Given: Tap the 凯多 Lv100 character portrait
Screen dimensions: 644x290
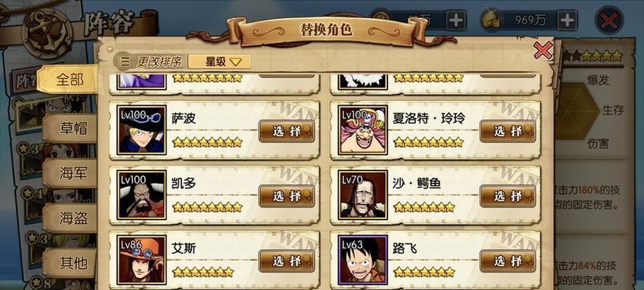Looking at the screenshot, I should coord(142,195).
